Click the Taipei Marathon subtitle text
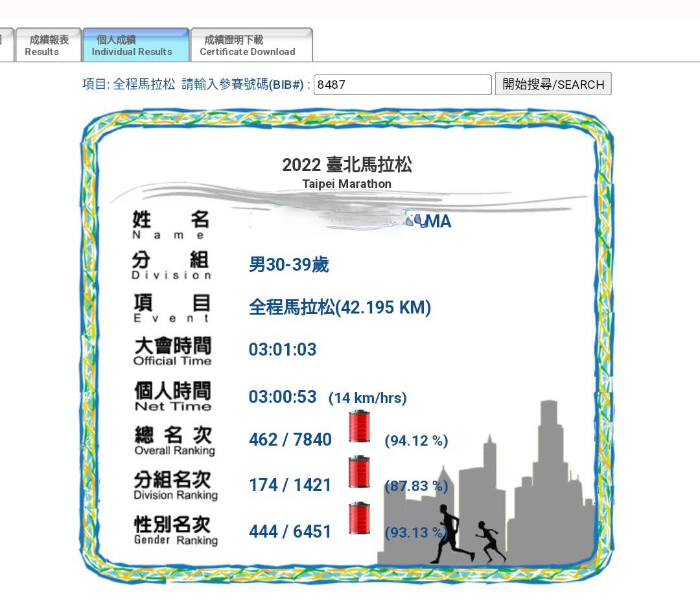This screenshot has width=700, height=605. pos(347,184)
